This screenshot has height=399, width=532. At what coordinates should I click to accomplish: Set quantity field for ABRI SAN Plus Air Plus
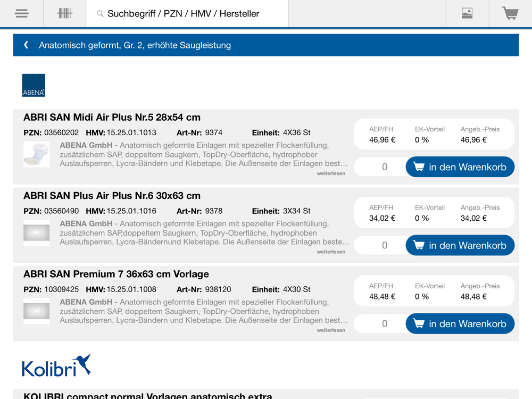click(x=380, y=245)
